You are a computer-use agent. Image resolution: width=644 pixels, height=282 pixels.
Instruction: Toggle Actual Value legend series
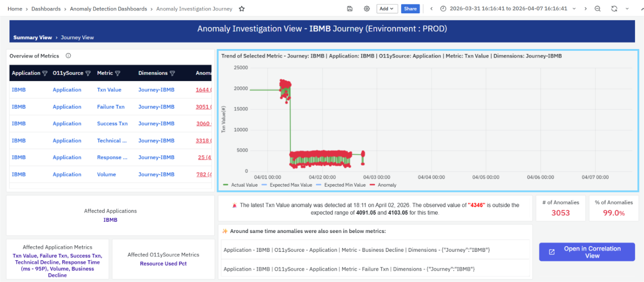tap(240, 185)
